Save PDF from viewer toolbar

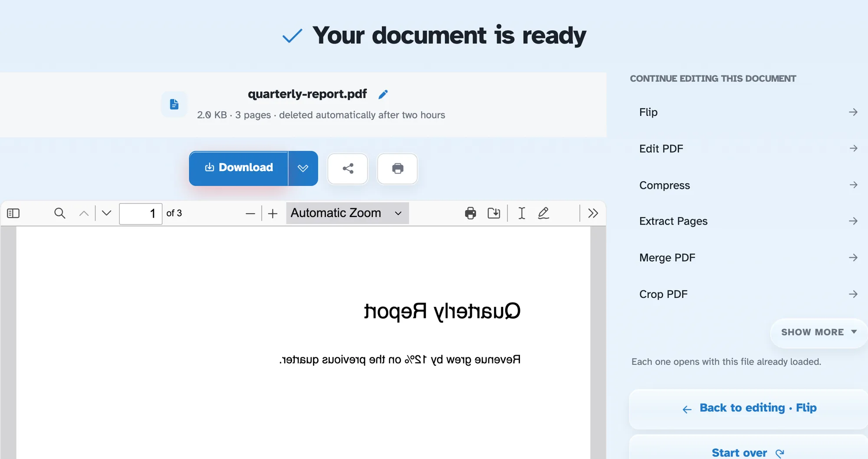coord(494,213)
